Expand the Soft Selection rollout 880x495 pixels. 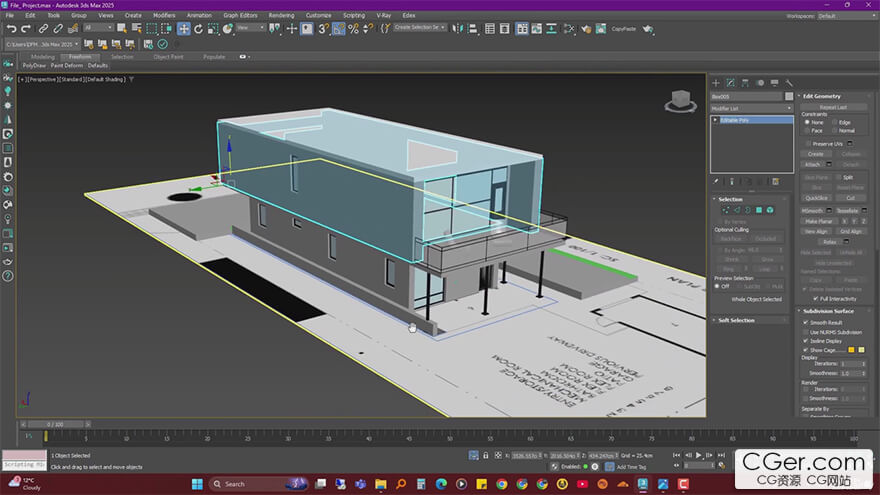(737, 320)
